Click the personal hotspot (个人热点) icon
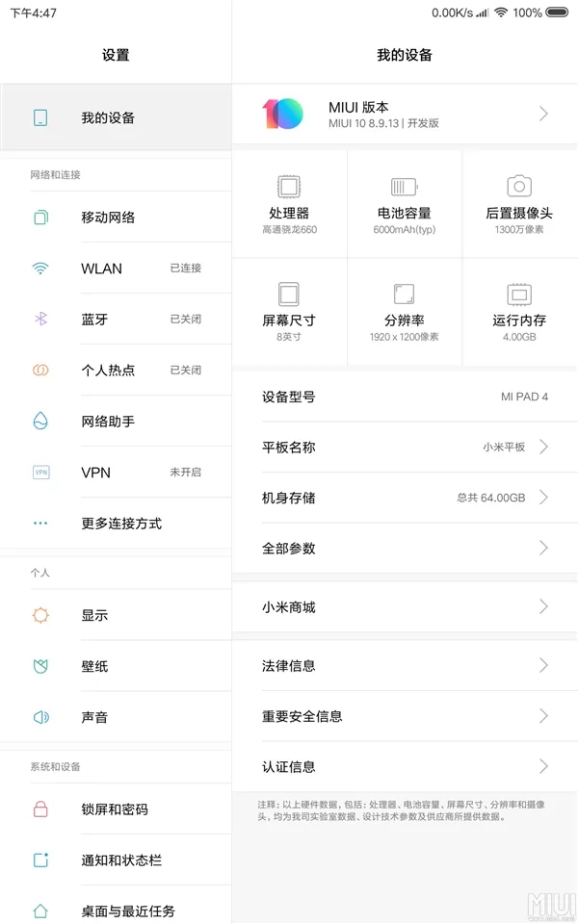Viewport: 578px width, 924px height. [40, 371]
